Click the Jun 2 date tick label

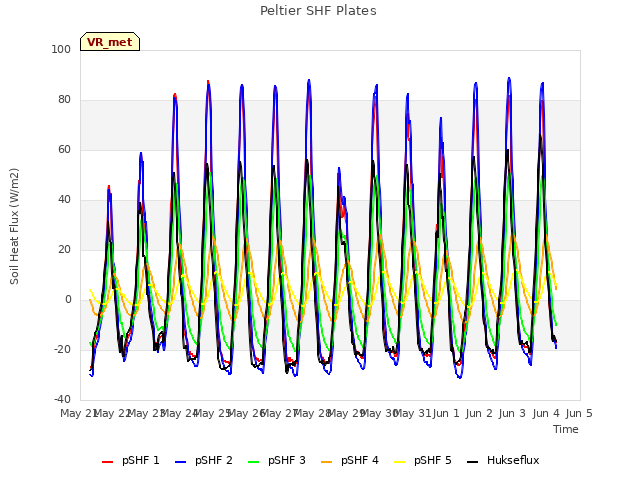coord(479,413)
